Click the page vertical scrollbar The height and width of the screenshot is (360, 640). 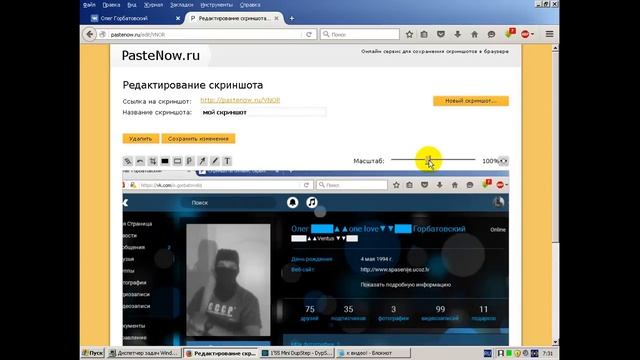coord(555,147)
